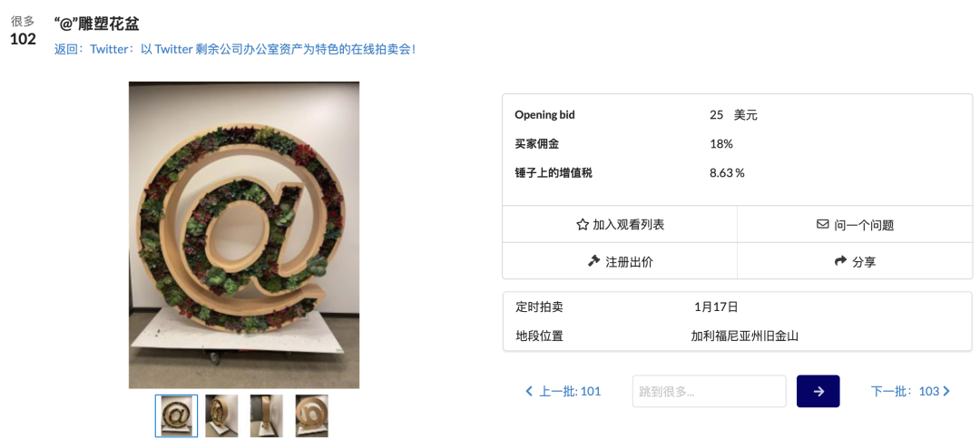Click the right chevron after 下一批

click(946, 391)
